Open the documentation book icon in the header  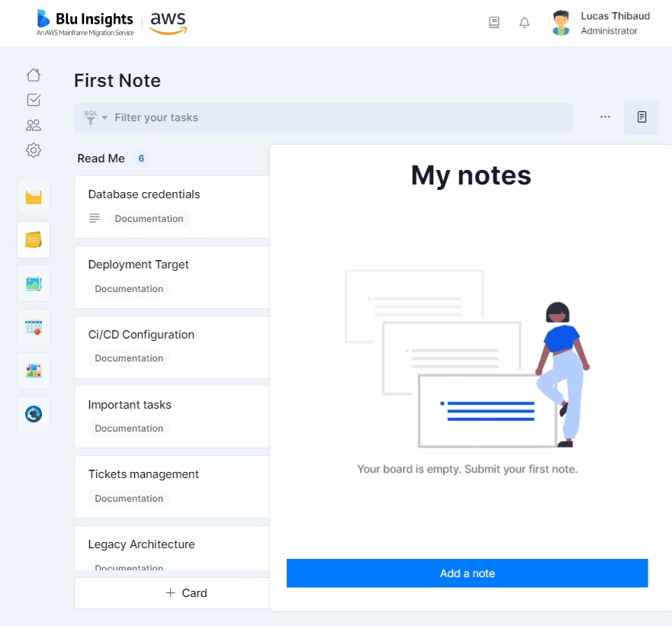494,22
